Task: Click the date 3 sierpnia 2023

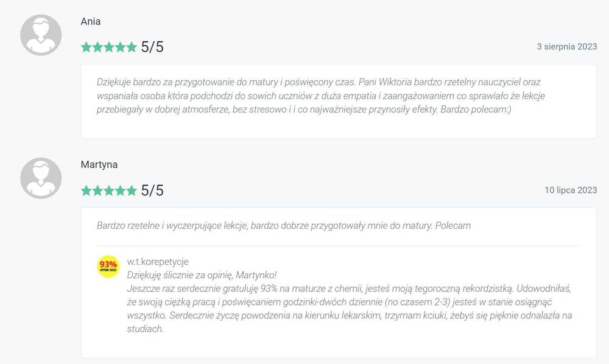Action: [x=566, y=47]
